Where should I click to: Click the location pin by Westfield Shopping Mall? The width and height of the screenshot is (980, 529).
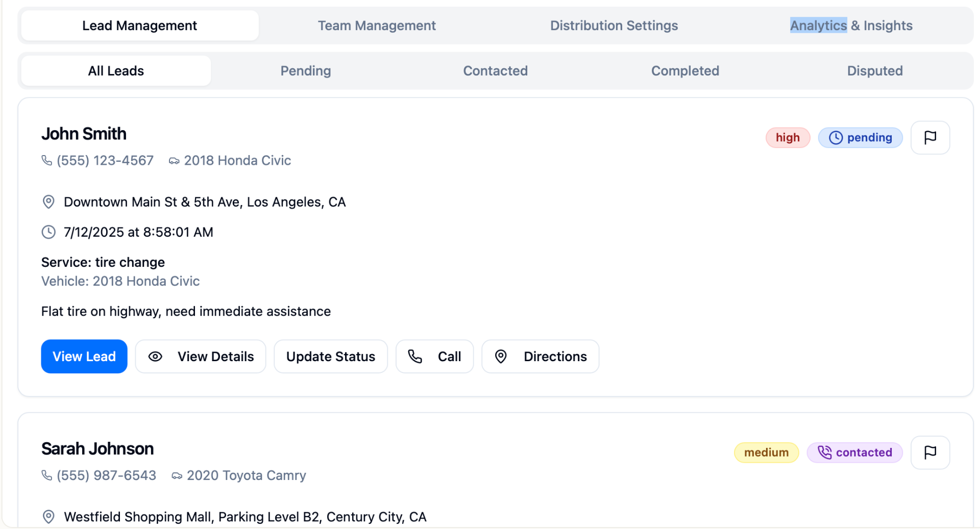click(x=48, y=517)
